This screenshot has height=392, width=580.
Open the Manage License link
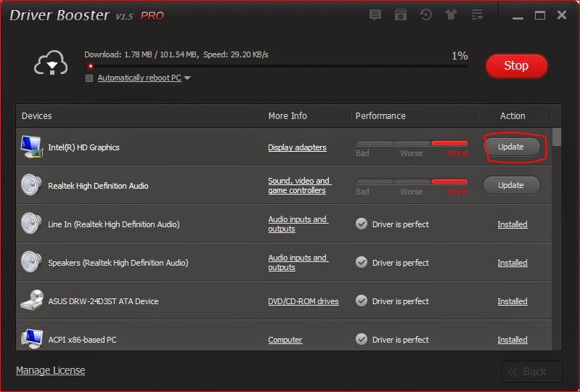[50, 370]
